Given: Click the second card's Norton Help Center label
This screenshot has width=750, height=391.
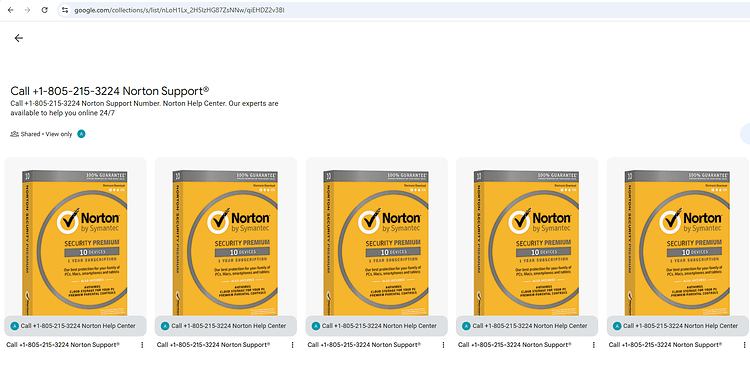Looking at the screenshot, I should (x=229, y=326).
